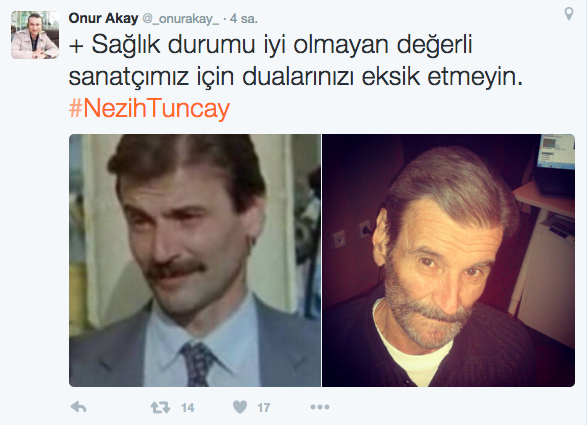The width and height of the screenshot is (587, 425).
Task: Enlarge the right photo with dark sweater
Action: pyautogui.click(x=448, y=260)
